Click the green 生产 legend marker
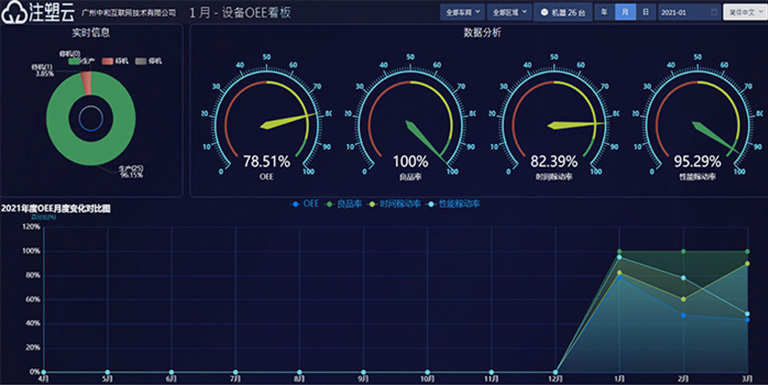Image resolution: width=768 pixels, height=385 pixels. [x=74, y=61]
